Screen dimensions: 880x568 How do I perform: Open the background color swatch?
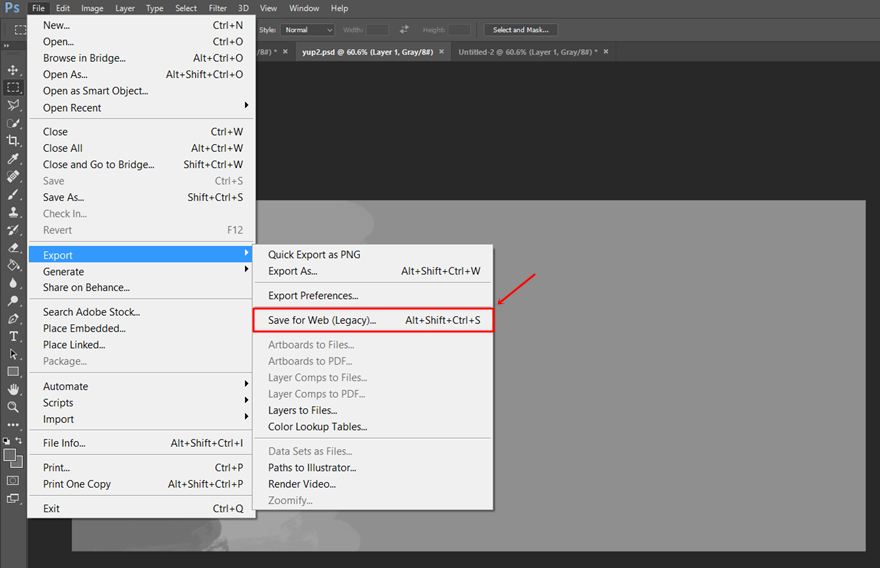(18, 462)
